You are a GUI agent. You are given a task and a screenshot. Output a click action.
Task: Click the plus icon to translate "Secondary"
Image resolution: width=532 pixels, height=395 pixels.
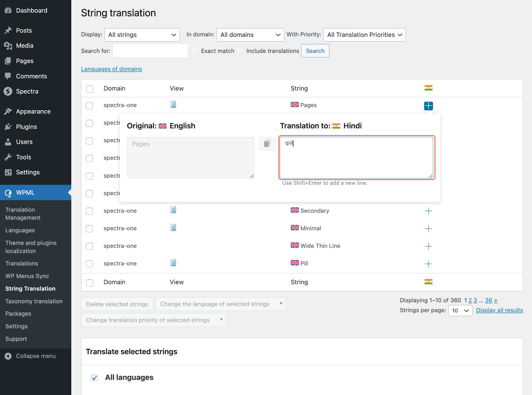429,211
